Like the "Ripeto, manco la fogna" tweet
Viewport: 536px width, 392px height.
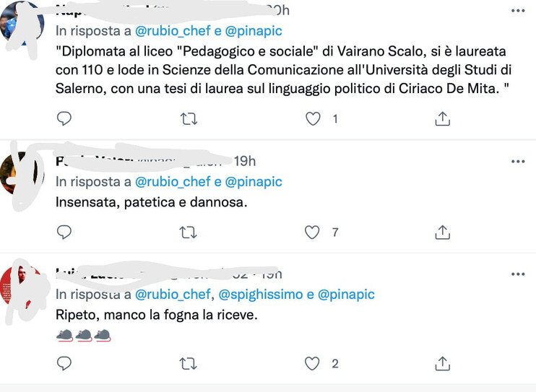click(313, 363)
